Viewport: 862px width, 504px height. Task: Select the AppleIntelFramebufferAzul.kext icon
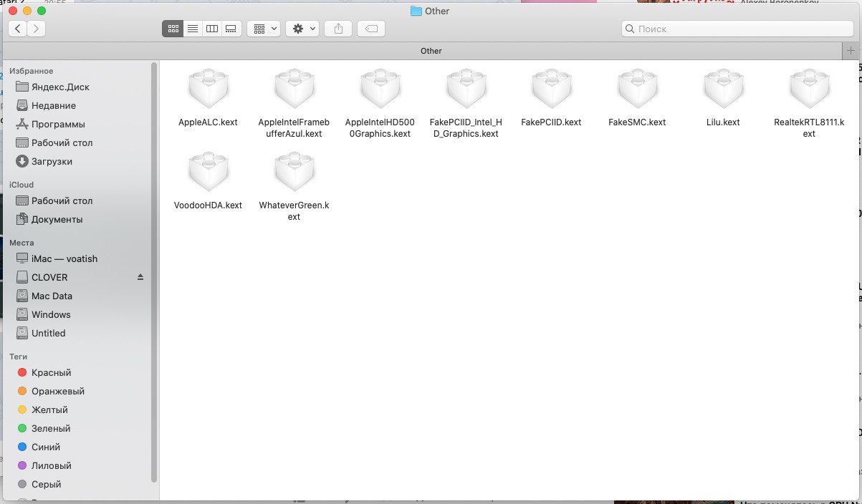[x=294, y=89]
